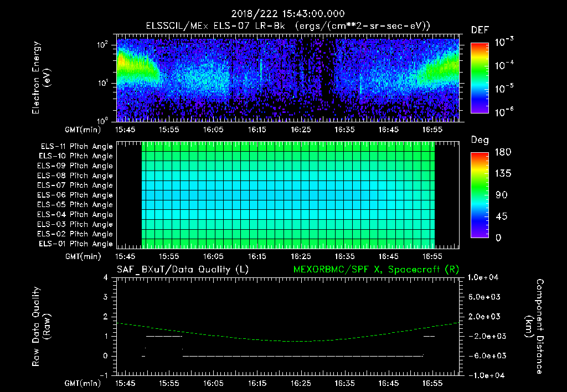Click the green MEXORBMC/SPF X, Spacecraft (R) legend

376,270
